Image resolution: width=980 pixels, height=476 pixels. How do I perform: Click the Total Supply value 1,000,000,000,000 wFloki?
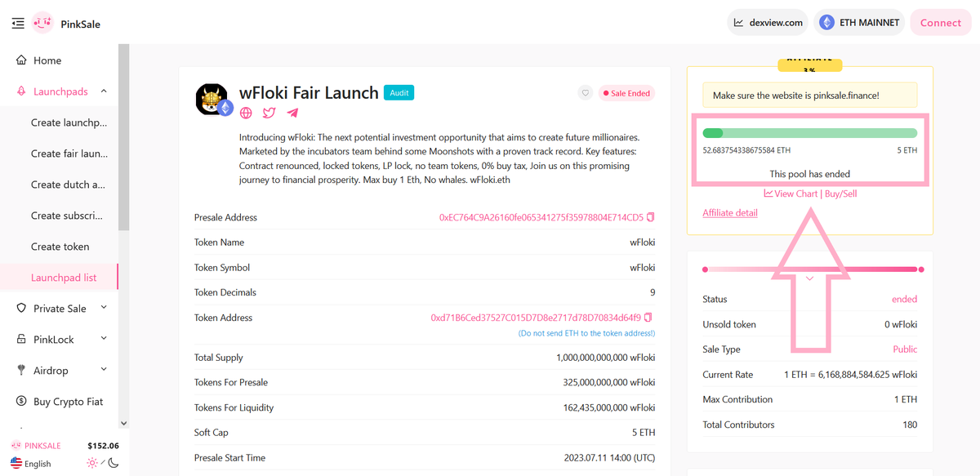(605, 358)
